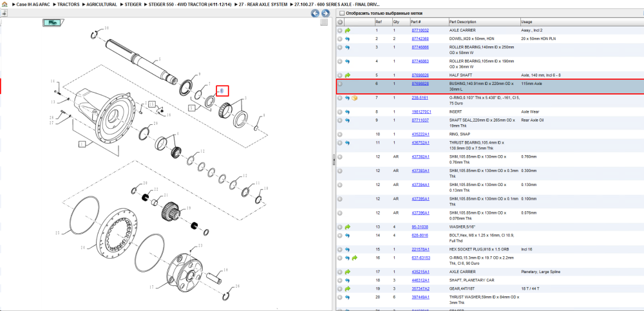Viewport: 644px width, 311px height.
Task: Click the blue arrow in the ref 4 ROLLER BEARING row
Action: [x=348, y=61]
